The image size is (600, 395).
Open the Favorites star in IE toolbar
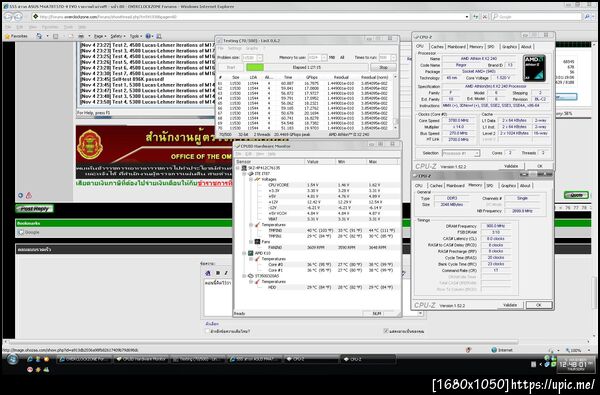(7, 36)
